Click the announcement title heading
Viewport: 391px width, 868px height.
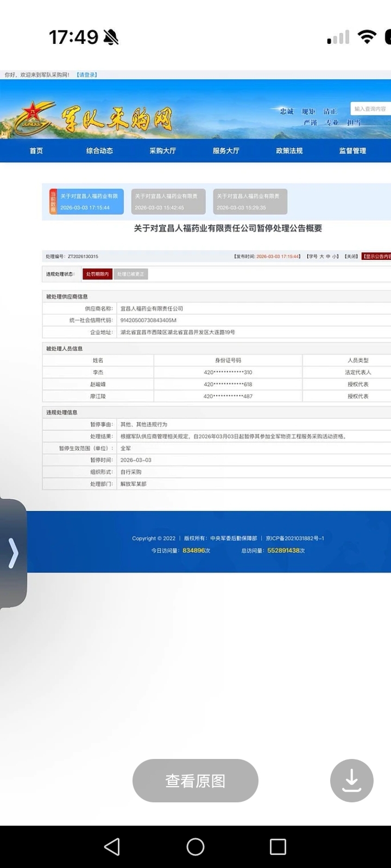pyautogui.click(x=228, y=228)
